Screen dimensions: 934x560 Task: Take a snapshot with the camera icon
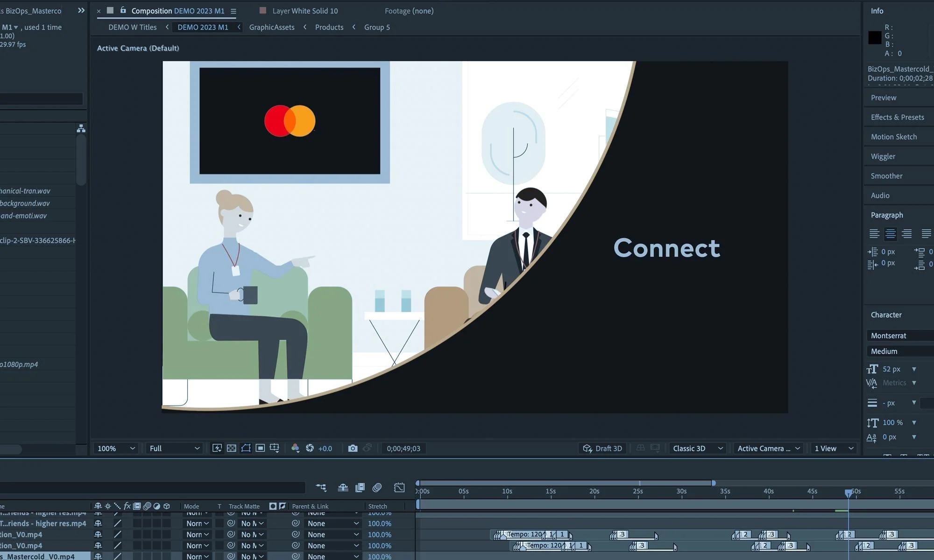pos(353,448)
